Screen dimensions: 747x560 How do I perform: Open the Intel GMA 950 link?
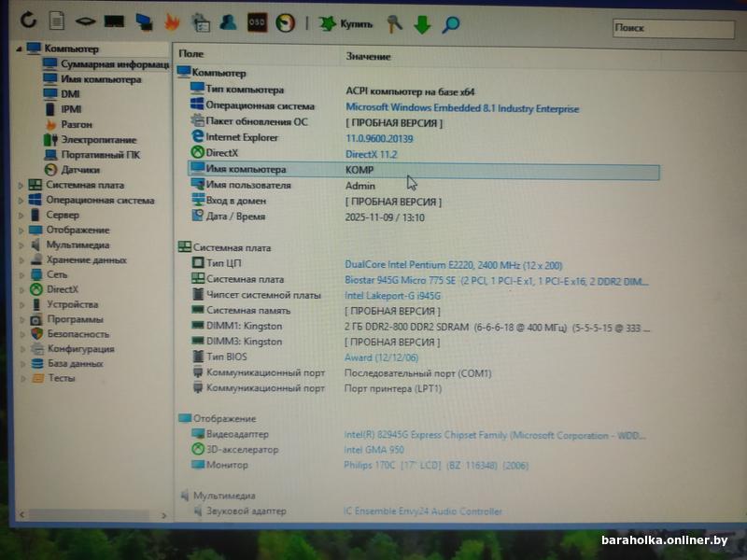pyautogui.click(x=373, y=450)
